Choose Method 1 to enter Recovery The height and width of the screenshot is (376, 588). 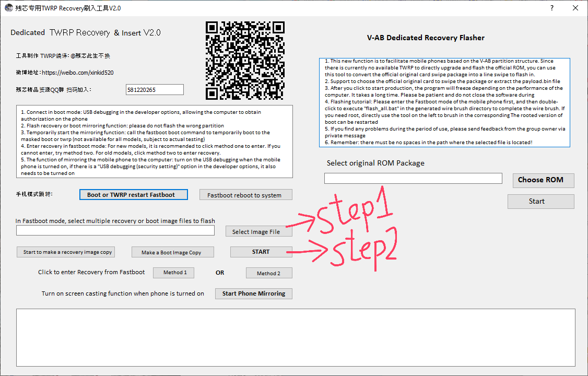click(173, 273)
